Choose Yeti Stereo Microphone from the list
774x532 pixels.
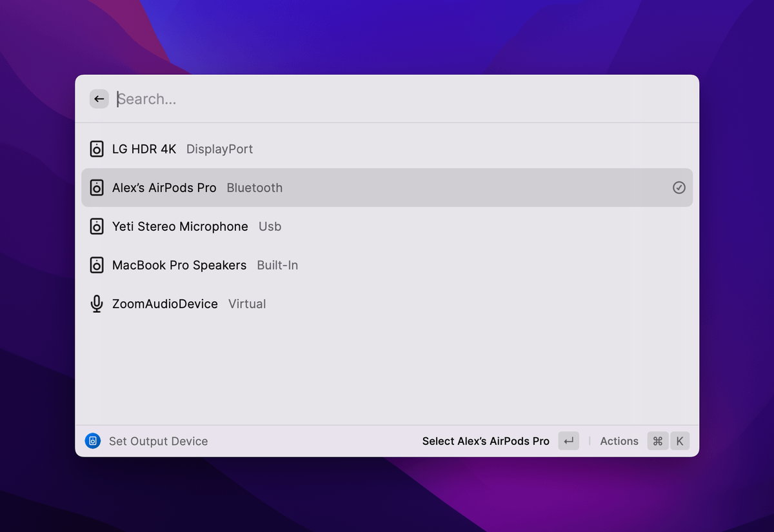180,226
